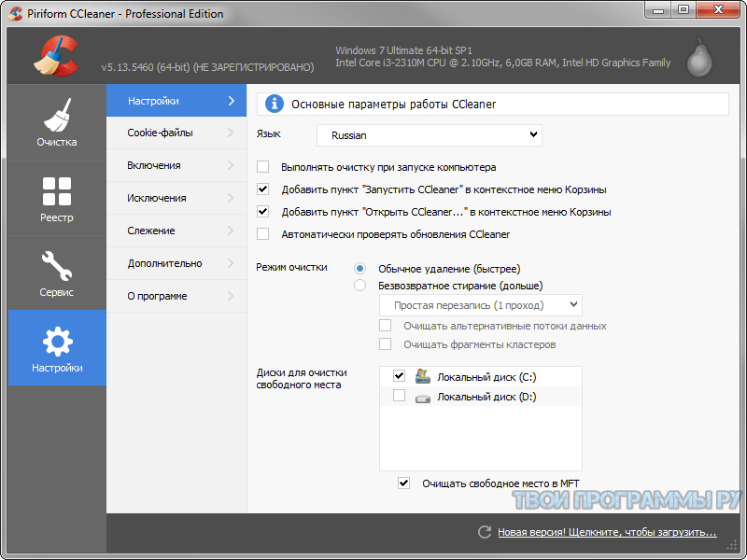The width and height of the screenshot is (747, 560).
Task: Open the О программе about tab
Action: coord(176,296)
